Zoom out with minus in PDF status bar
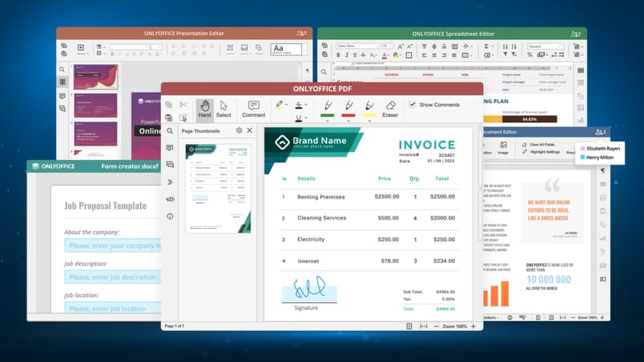 click(x=436, y=327)
